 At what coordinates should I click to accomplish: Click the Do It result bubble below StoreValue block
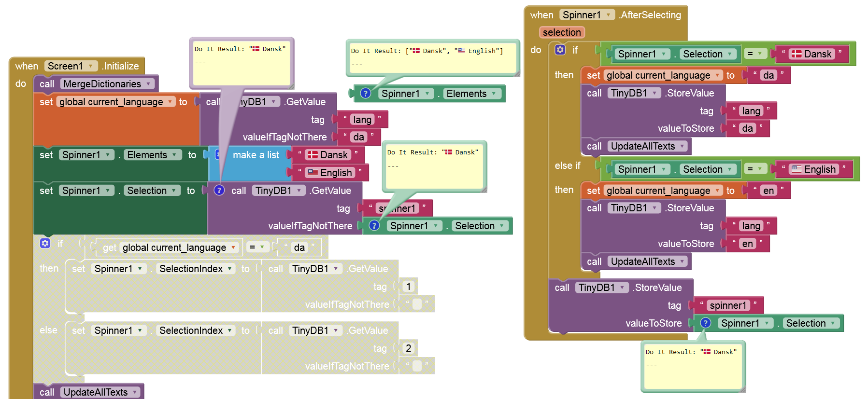tap(692, 366)
